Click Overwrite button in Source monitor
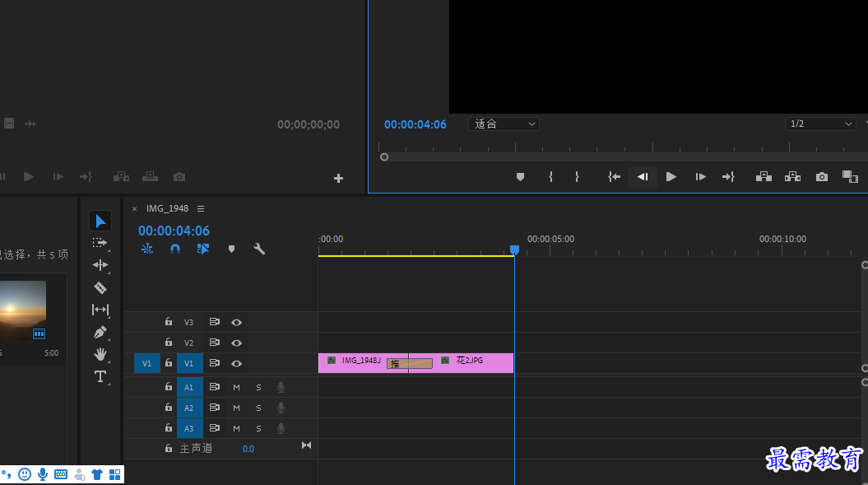868x485 pixels. [x=150, y=177]
